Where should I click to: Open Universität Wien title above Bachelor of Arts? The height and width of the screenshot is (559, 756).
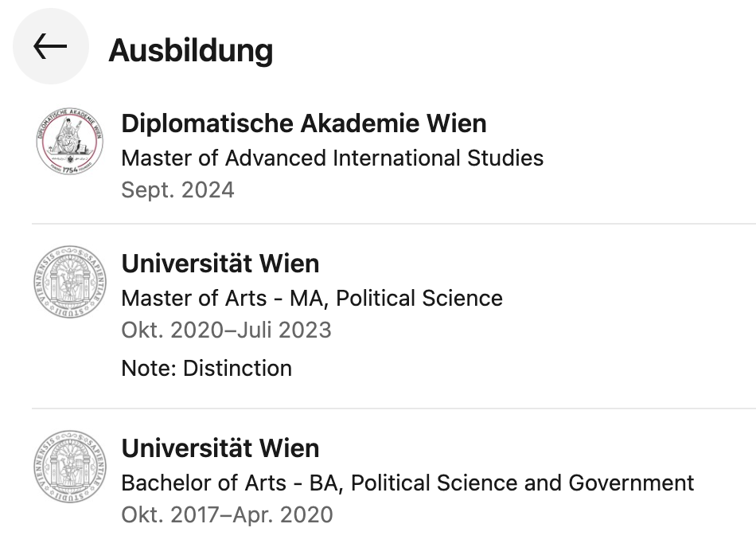coord(220,448)
